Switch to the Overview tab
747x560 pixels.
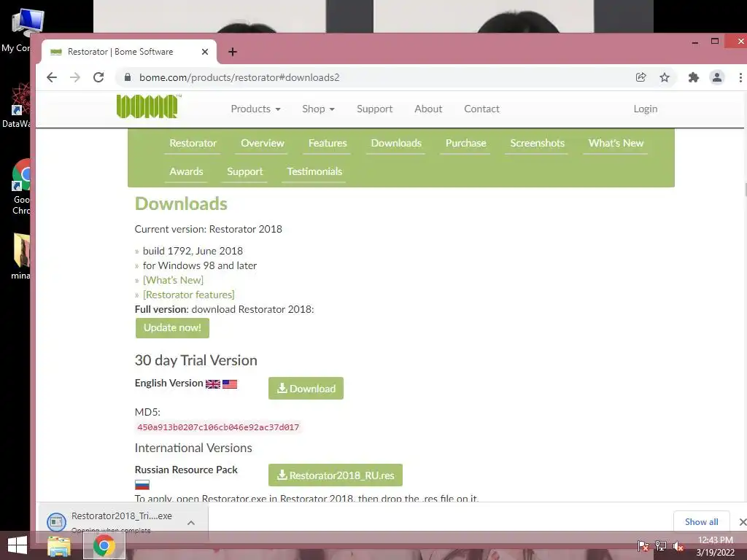click(x=262, y=144)
